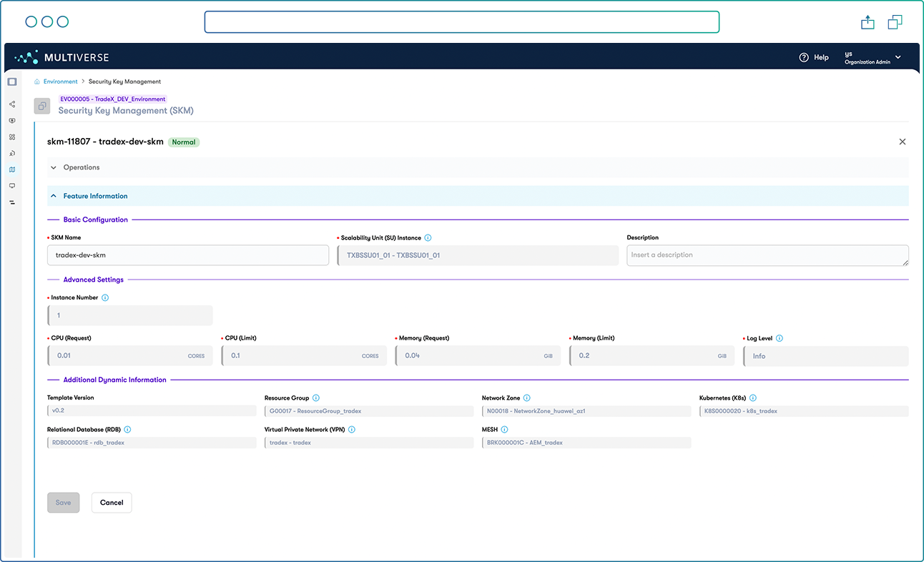
Task: Click the Basic Configuration section heading
Action: [x=96, y=220]
